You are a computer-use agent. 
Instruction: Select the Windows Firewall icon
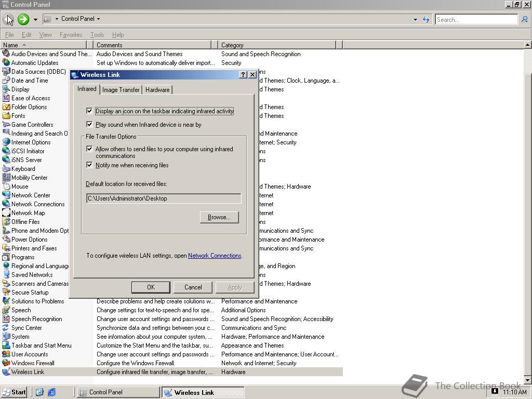(x=6, y=363)
